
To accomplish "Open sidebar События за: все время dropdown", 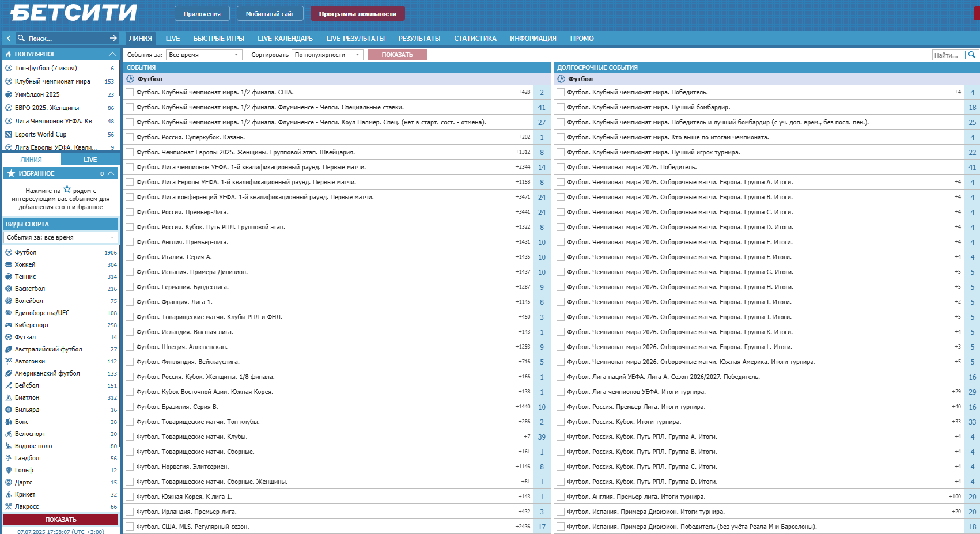I will click(x=60, y=237).
